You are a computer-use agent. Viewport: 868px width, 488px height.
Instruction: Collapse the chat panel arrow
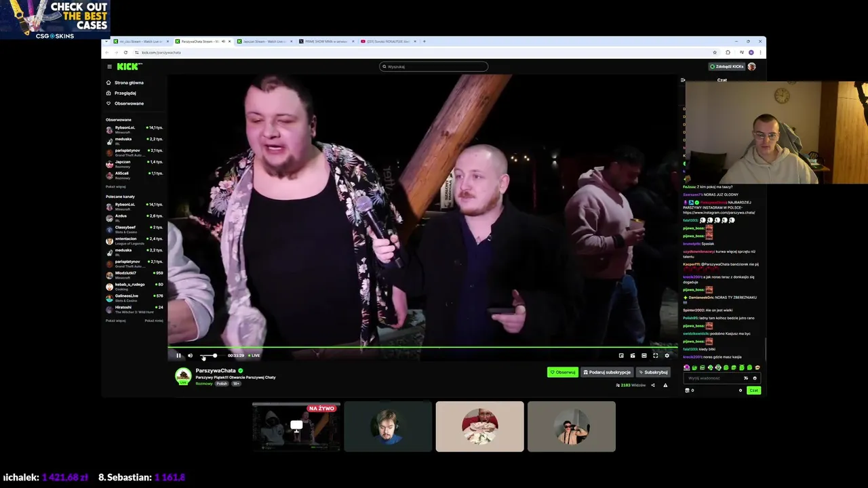tap(683, 80)
